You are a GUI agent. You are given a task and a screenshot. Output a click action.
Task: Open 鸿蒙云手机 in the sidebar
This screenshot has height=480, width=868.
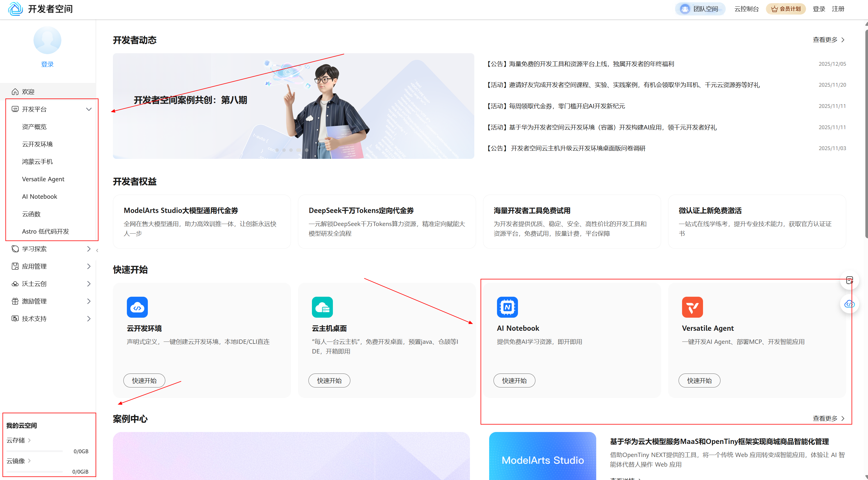click(x=38, y=161)
